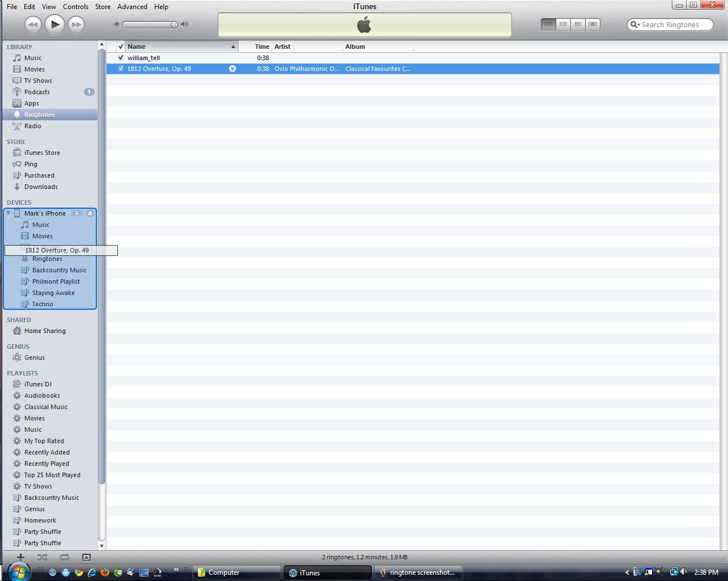Show or hide the artwork viewer
Viewport: 728px width, 581px height.
click(86, 557)
